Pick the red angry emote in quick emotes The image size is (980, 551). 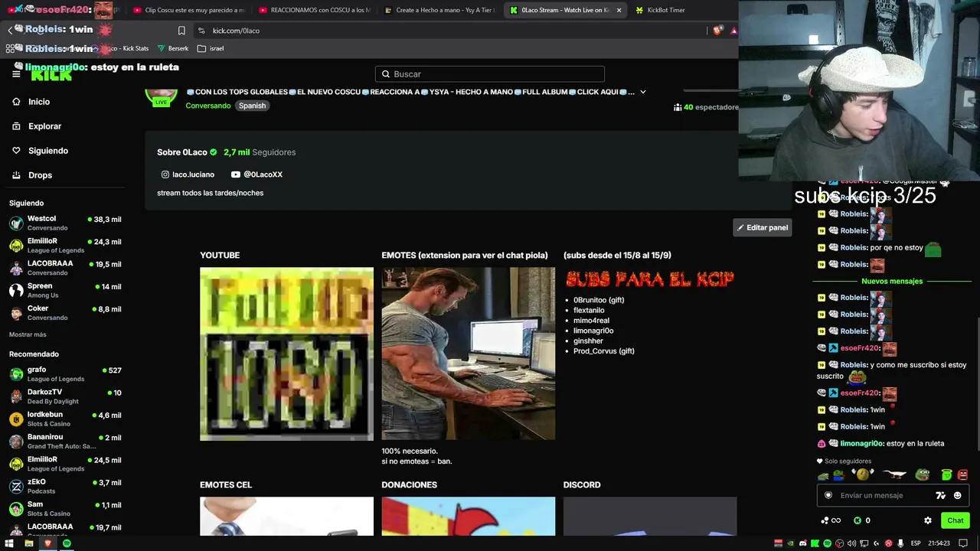962,475
